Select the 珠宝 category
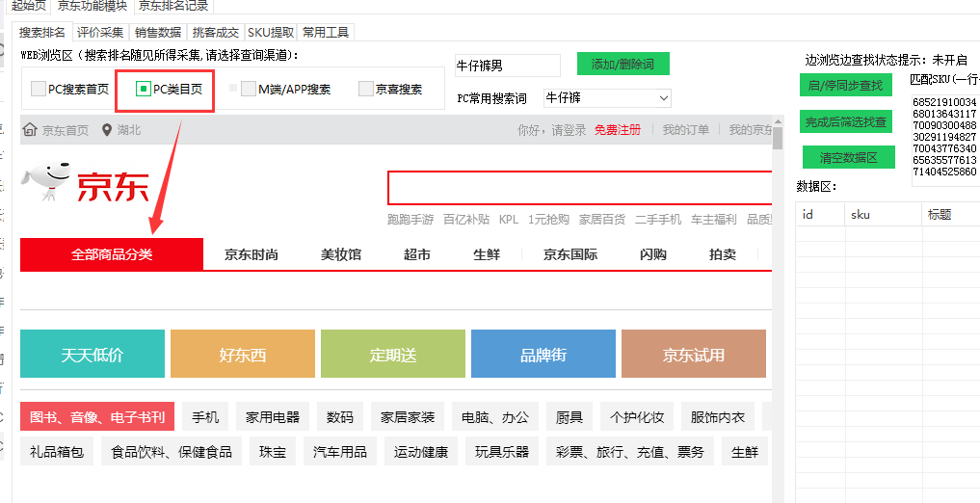The width and height of the screenshot is (980, 503). [x=273, y=452]
